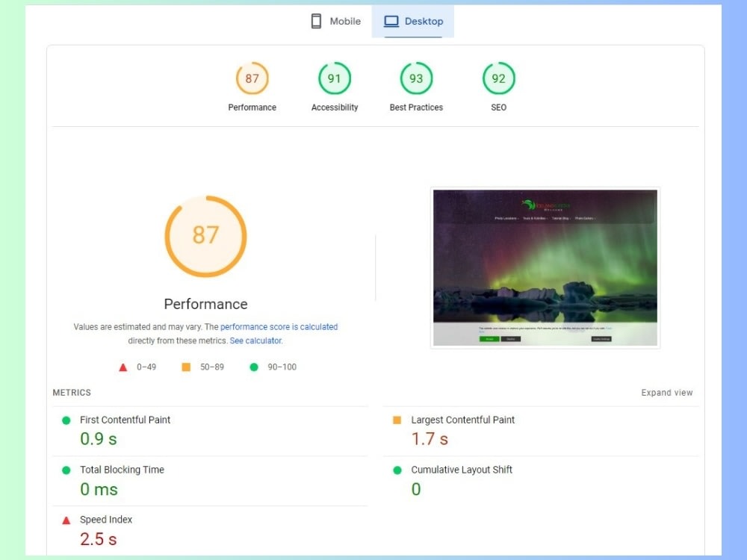
Task: Click the 1.7 s value
Action: (x=430, y=438)
